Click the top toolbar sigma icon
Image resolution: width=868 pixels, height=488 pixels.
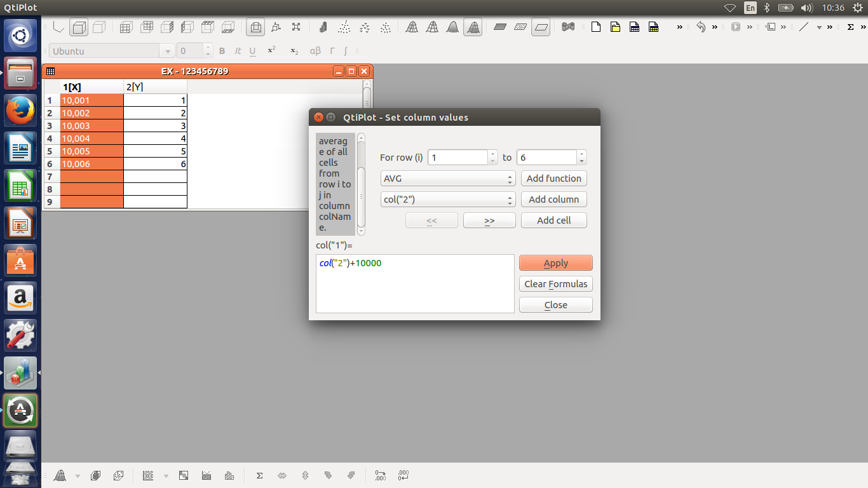tap(851, 27)
